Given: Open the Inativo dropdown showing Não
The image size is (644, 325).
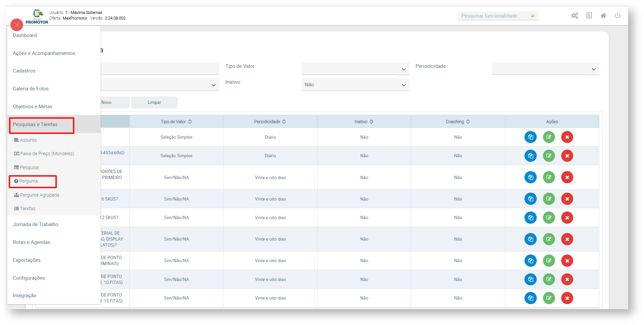Looking at the screenshot, I should click(x=355, y=85).
